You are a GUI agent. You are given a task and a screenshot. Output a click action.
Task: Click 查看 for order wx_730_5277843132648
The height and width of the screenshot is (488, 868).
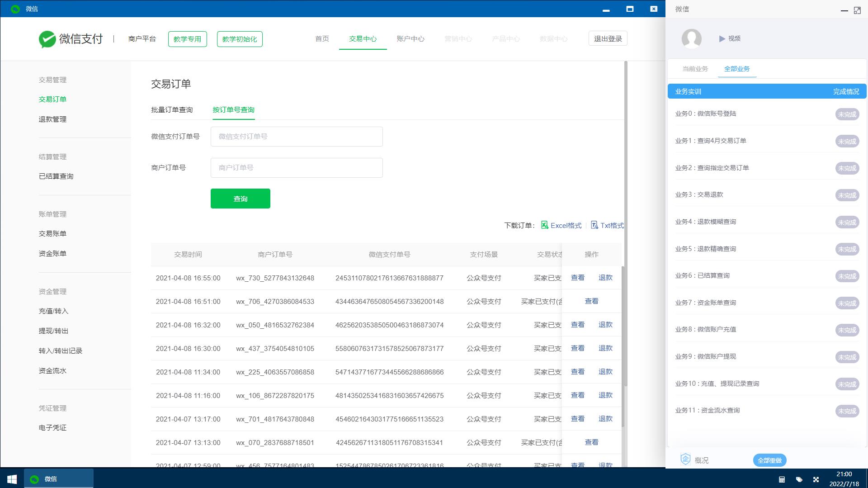[578, 278]
